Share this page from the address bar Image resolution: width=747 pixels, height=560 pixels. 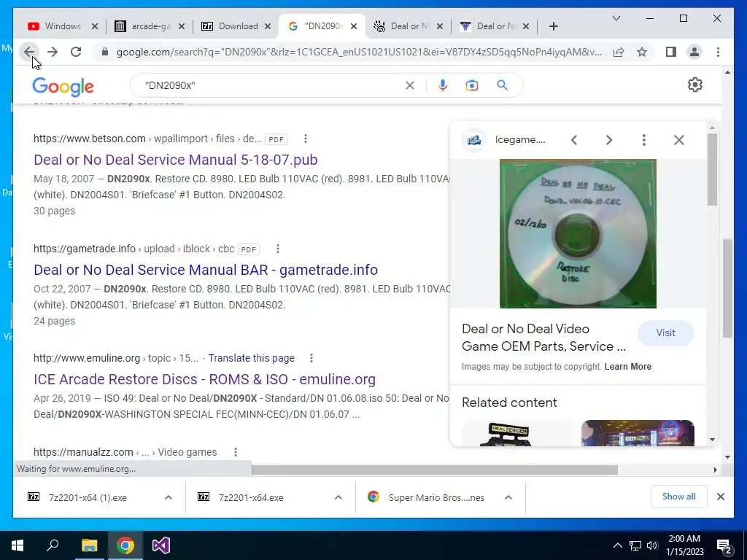click(x=619, y=52)
